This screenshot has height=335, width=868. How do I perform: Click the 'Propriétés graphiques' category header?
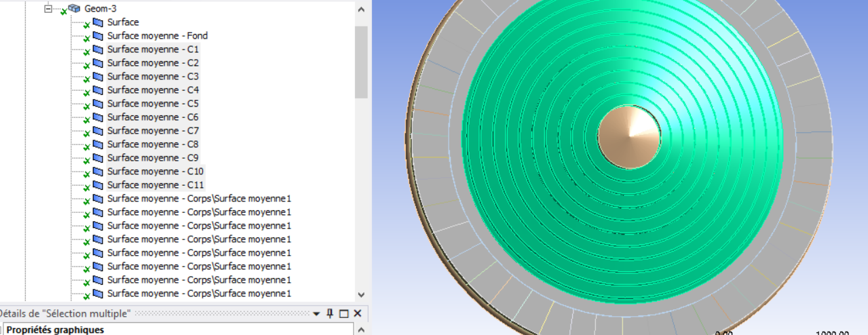pos(55,330)
